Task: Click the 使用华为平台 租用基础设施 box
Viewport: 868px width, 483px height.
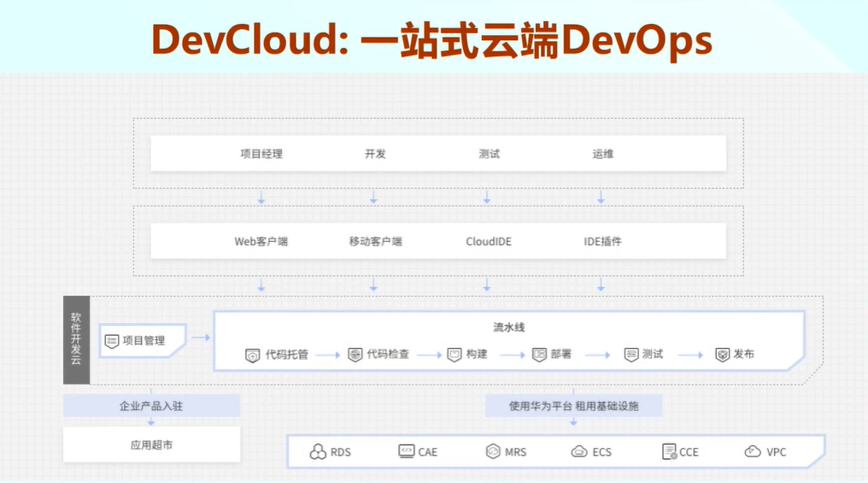Action: pyautogui.click(x=574, y=405)
